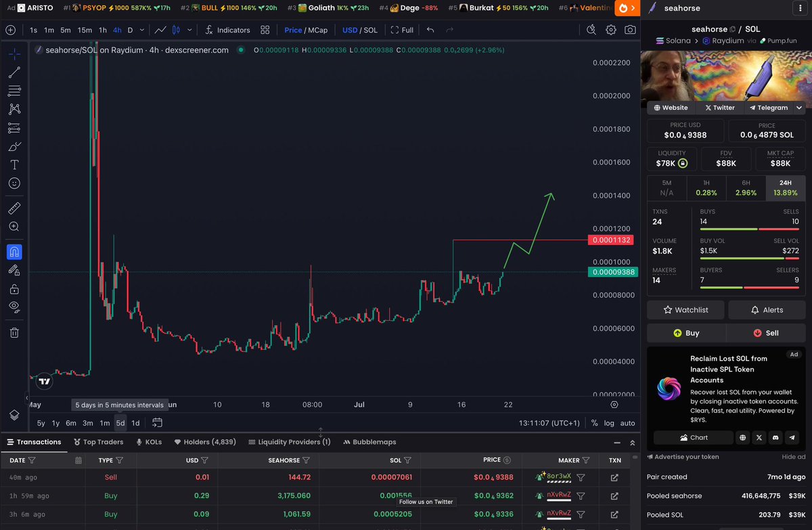812x530 pixels.
Task: Toggle the magnet mode tool
Action: coord(14,252)
